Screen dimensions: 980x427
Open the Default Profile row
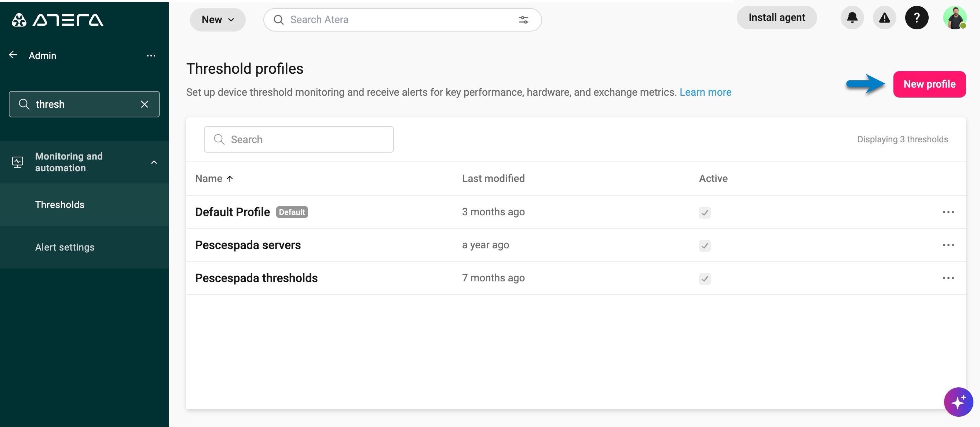click(576, 212)
